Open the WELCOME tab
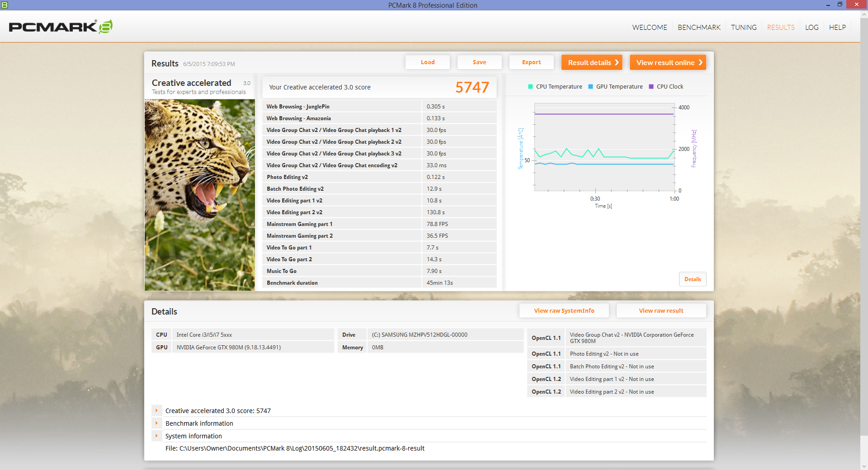868x470 pixels. tap(650, 27)
